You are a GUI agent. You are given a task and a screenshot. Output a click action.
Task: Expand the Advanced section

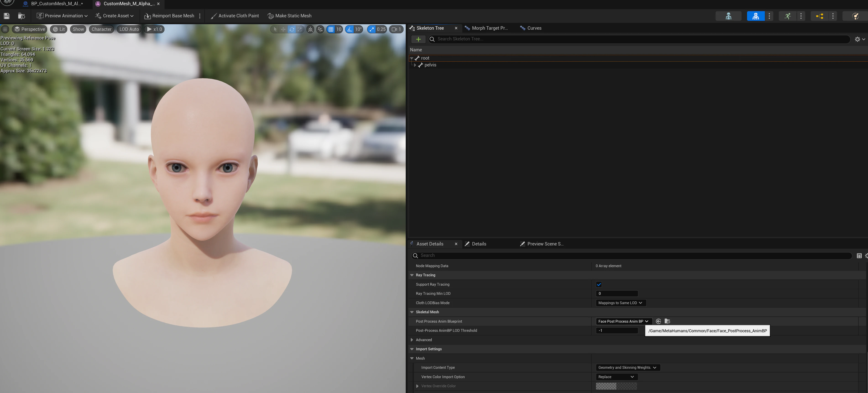pos(412,340)
